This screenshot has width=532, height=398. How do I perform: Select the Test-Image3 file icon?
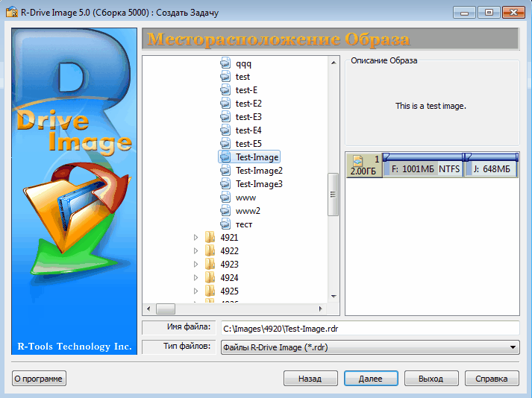(225, 184)
